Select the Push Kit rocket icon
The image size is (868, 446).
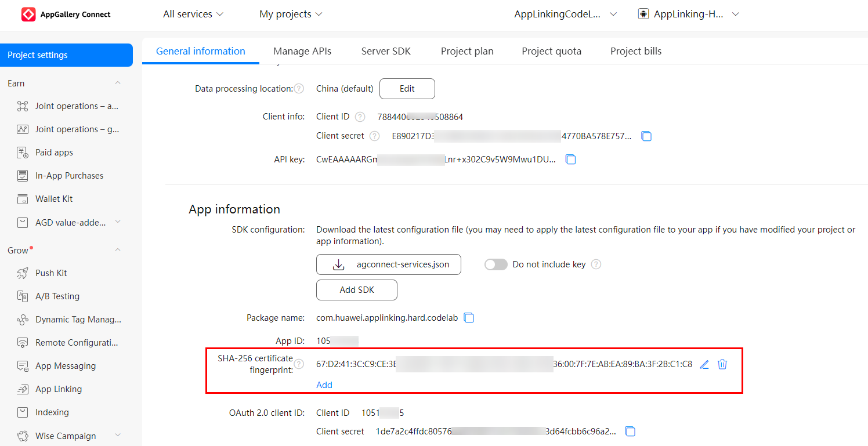point(23,273)
